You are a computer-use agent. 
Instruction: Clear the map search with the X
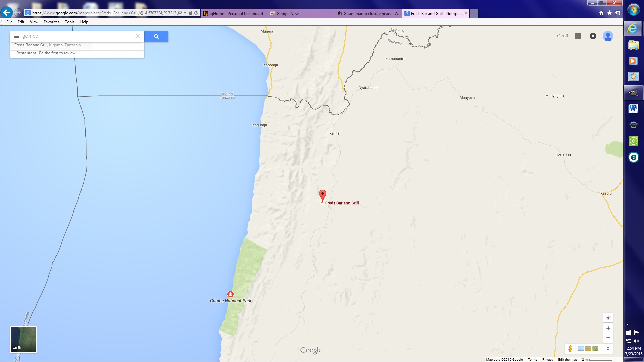coord(138,36)
